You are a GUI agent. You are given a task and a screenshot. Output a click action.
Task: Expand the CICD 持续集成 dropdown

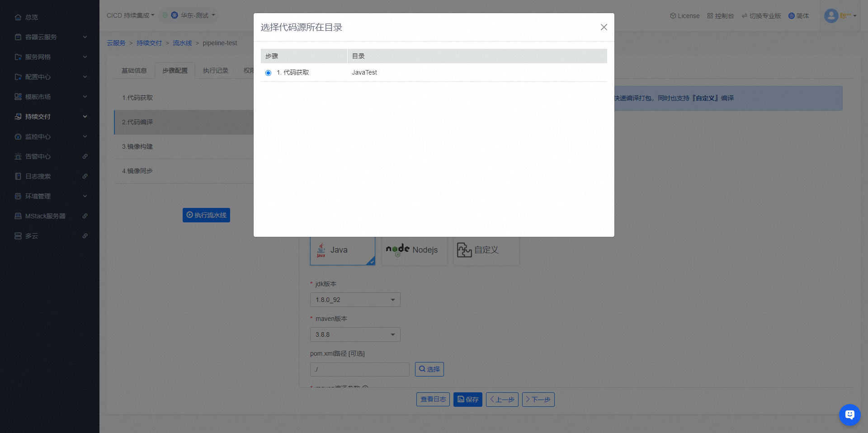coord(130,15)
